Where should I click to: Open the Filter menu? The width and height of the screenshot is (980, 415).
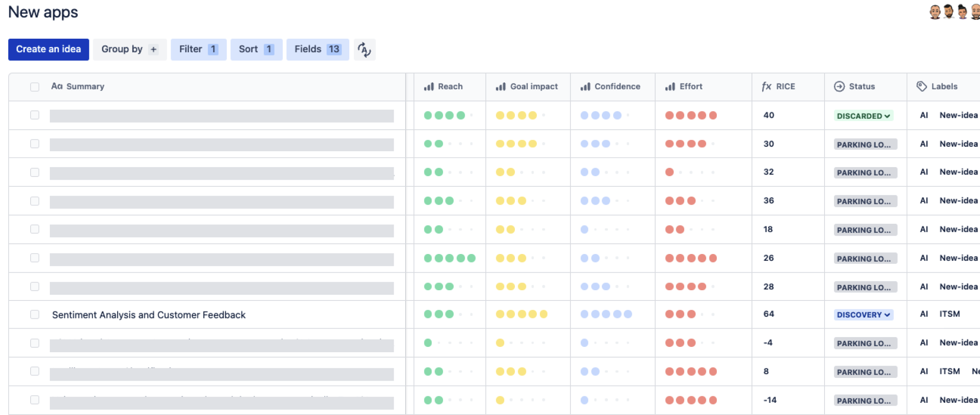(198, 49)
